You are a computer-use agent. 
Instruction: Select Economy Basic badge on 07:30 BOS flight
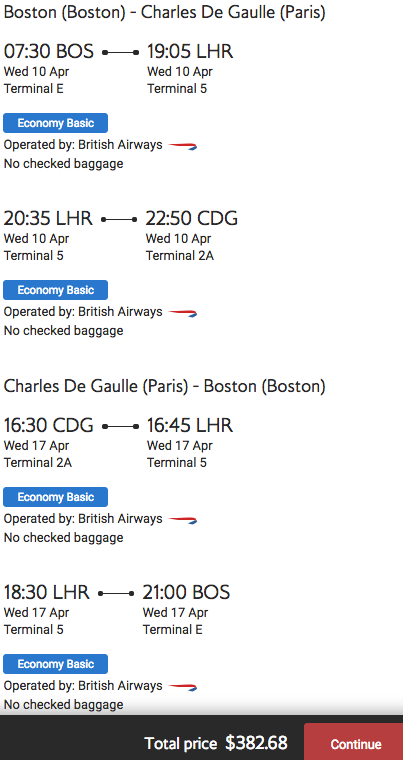point(55,123)
